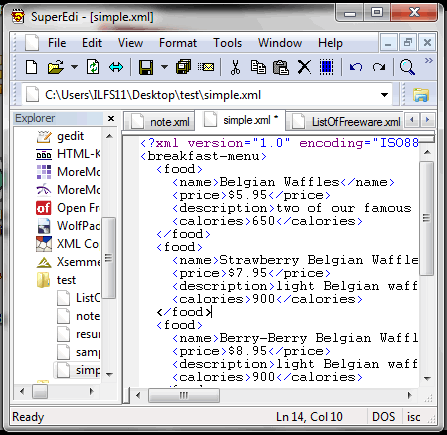This screenshot has height=435, width=447.
Task: Open Find with the magnifier icon
Action: pyautogui.click(x=407, y=67)
